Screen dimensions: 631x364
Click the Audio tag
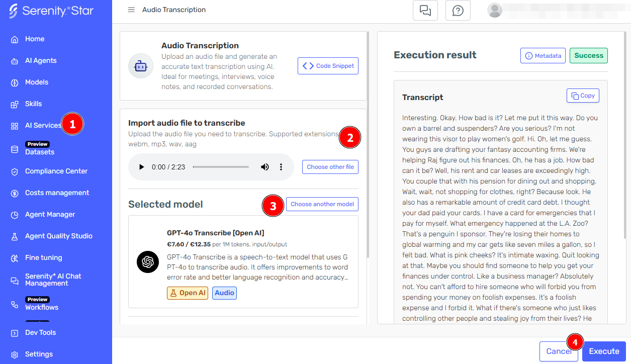click(x=224, y=293)
